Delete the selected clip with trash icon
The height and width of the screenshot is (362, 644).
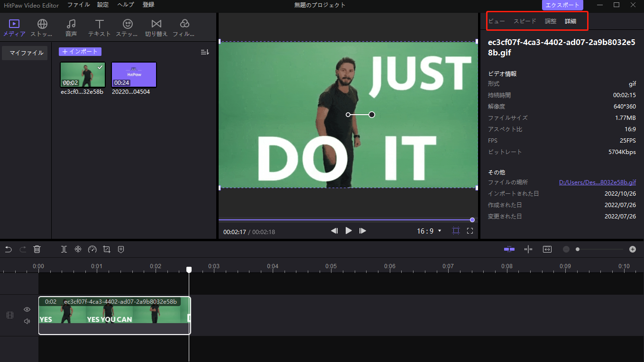(37, 249)
